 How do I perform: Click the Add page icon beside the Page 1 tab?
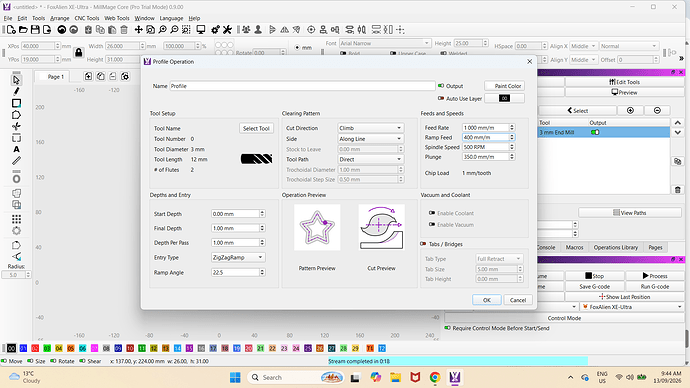[x=88, y=76]
